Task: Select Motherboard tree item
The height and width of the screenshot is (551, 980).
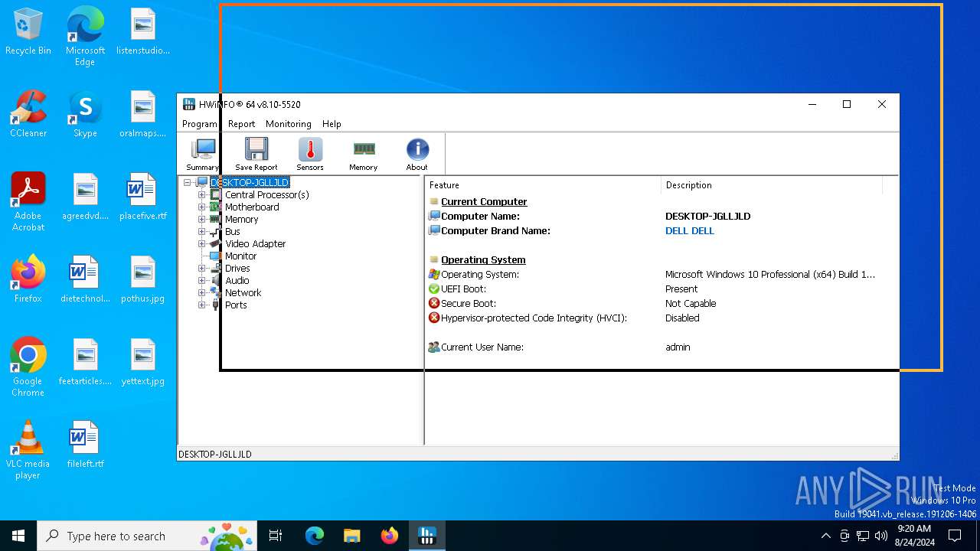Action: coord(252,207)
